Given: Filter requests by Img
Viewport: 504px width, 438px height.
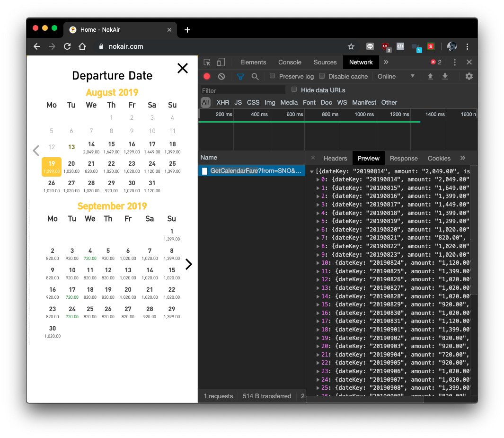Looking at the screenshot, I should 270,103.
